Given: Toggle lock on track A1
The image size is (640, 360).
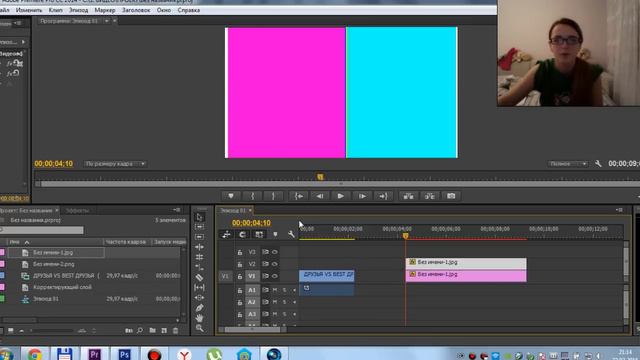Looking at the screenshot, I should coord(240,291).
